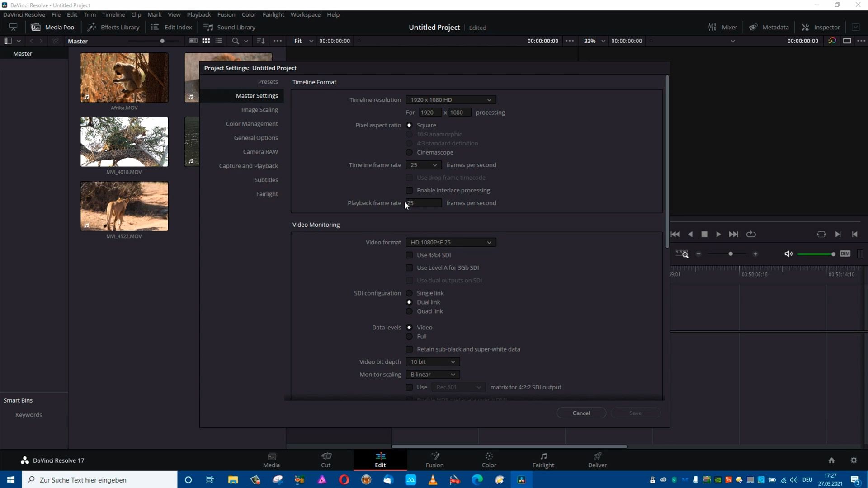Image resolution: width=868 pixels, height=488 pixels.
Task: Open the 33% timeline viewer zoom dropdown
Action: pos(594,41)
